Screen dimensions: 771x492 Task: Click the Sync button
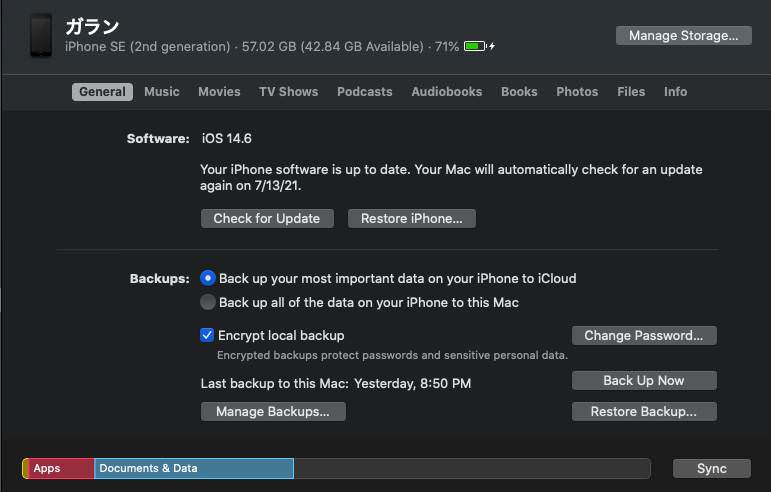[712, 468]
